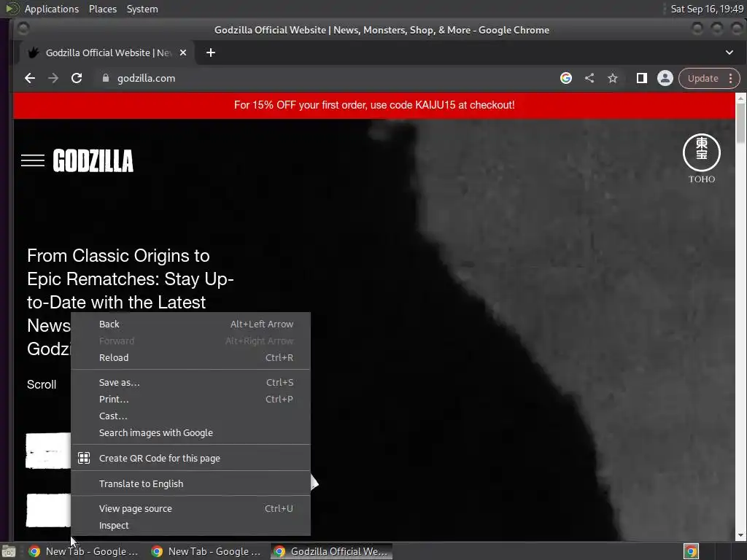747x560 pixels.
Task: Click the page's vertical scrollbar thumb
Action: pyautogui.click(x=740, y=122)
